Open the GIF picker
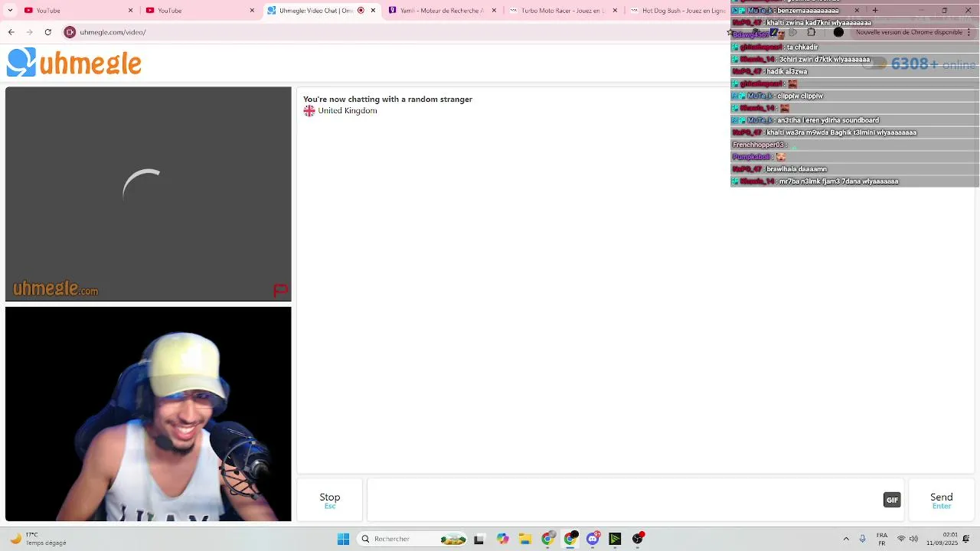 tap(892, 500)
